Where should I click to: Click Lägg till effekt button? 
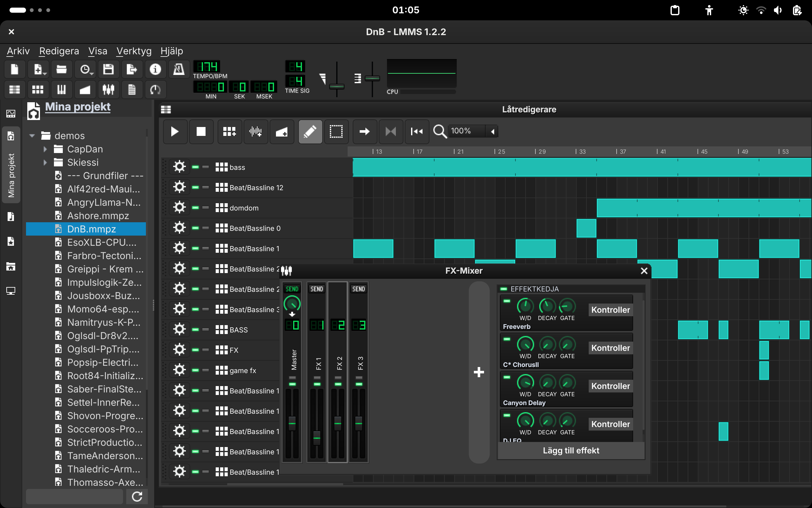(x=571, y=450)
